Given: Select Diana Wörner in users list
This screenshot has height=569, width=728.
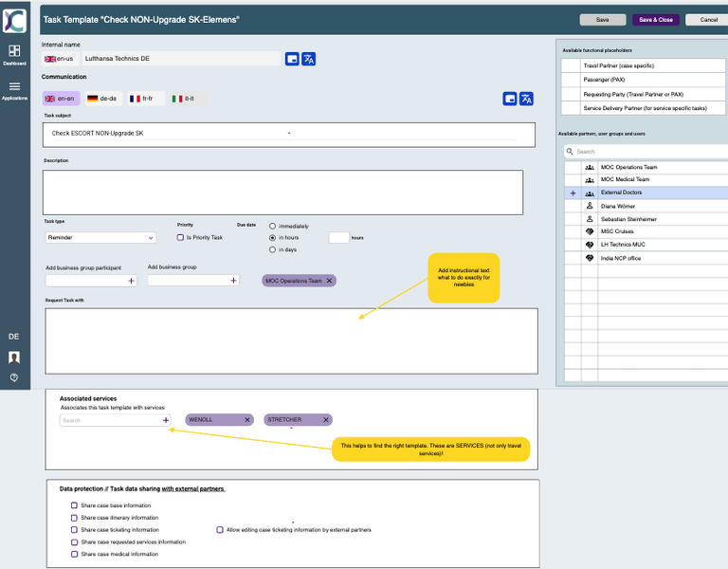Looking at the screenshot, I should (x=646, y=206).
